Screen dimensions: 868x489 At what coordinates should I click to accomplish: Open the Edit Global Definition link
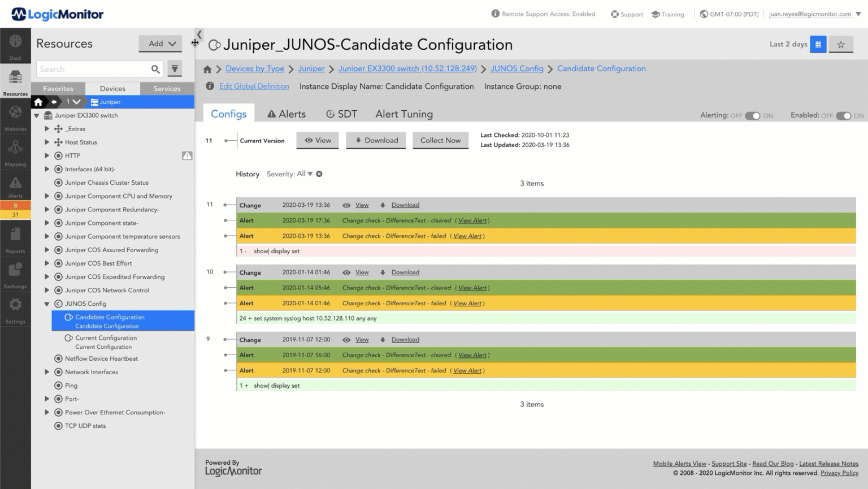[254, 86]
